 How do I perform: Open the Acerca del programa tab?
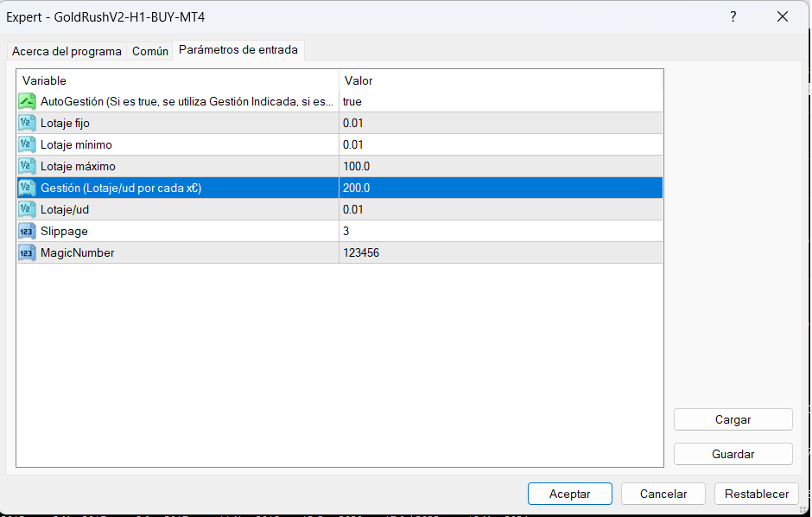click(67, 51)
